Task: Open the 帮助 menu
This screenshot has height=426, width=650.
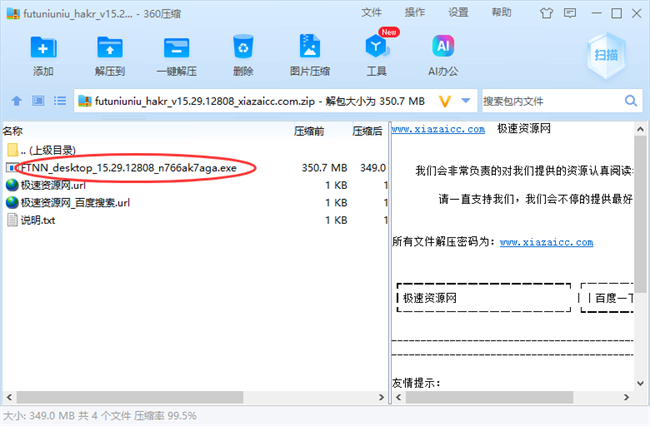Action: pos(501,13)
